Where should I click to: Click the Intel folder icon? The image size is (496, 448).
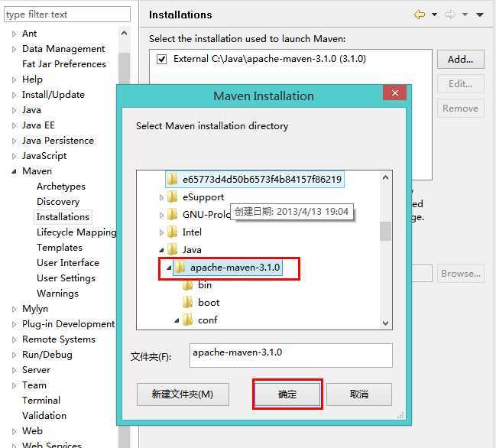click(x=173, y=232)
